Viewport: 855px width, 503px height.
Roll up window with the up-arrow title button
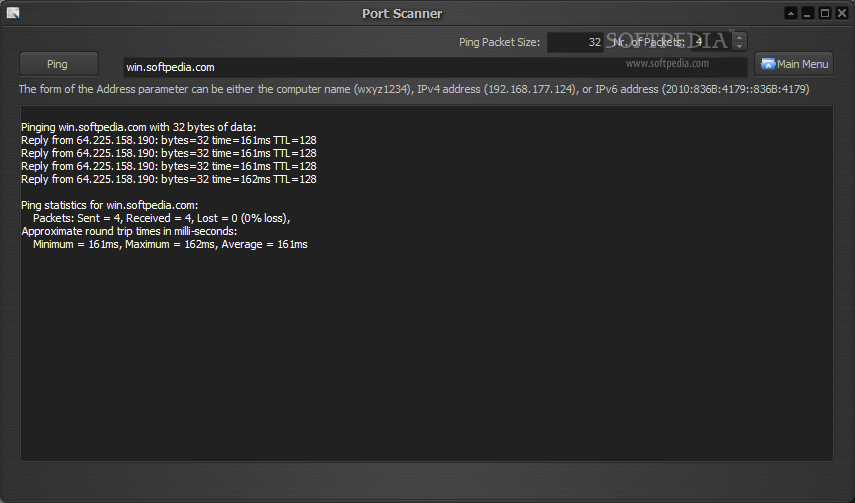pos(791,14)
